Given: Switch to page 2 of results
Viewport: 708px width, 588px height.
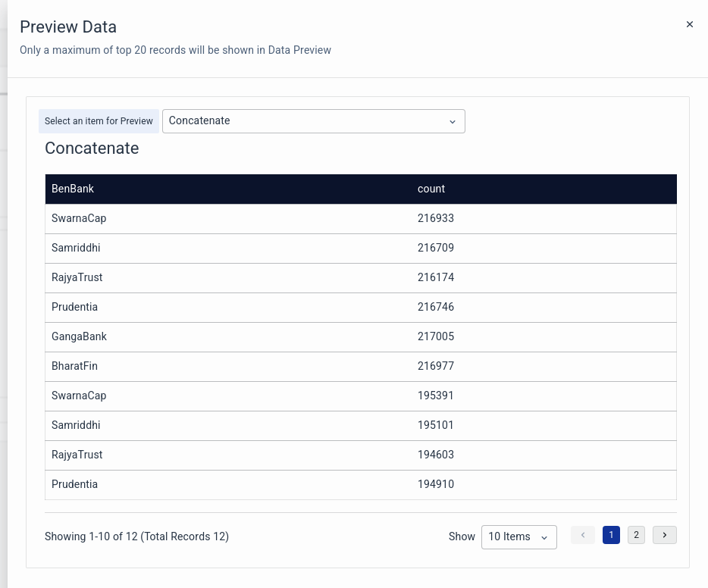Looking at the screenshot, I should (x=636, y=535).
